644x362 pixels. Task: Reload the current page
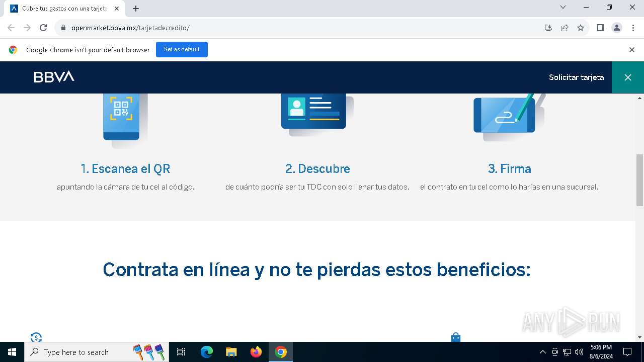point(43,28)
